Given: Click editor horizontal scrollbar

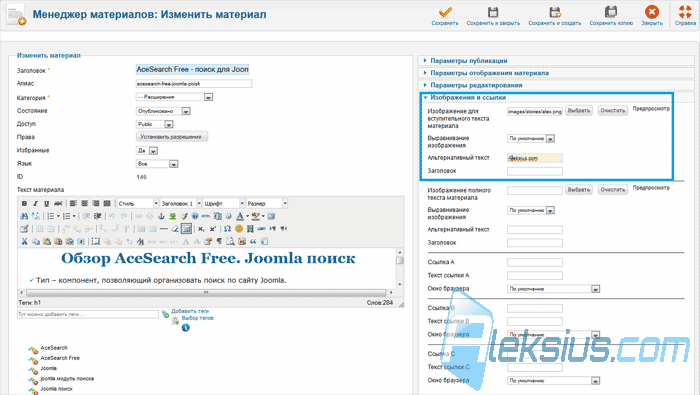Looking at the screenshot, I should [x=206, y=293].
